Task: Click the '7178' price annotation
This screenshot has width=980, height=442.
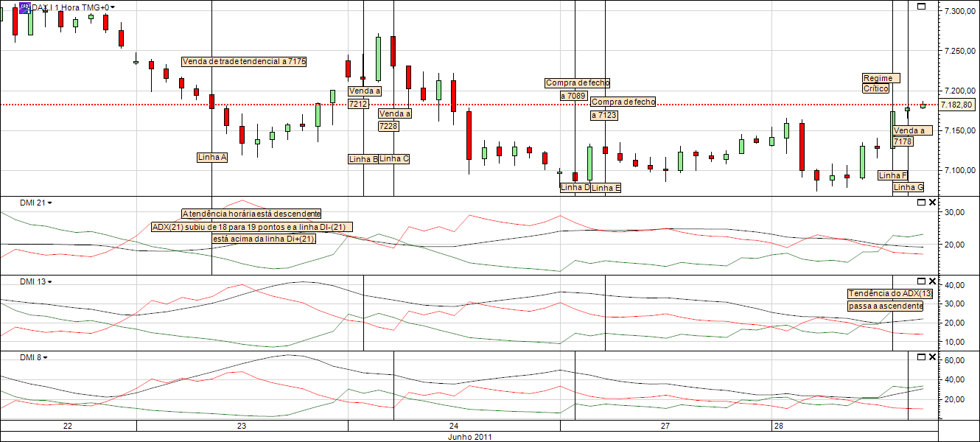Action: [x=903, y=141]
